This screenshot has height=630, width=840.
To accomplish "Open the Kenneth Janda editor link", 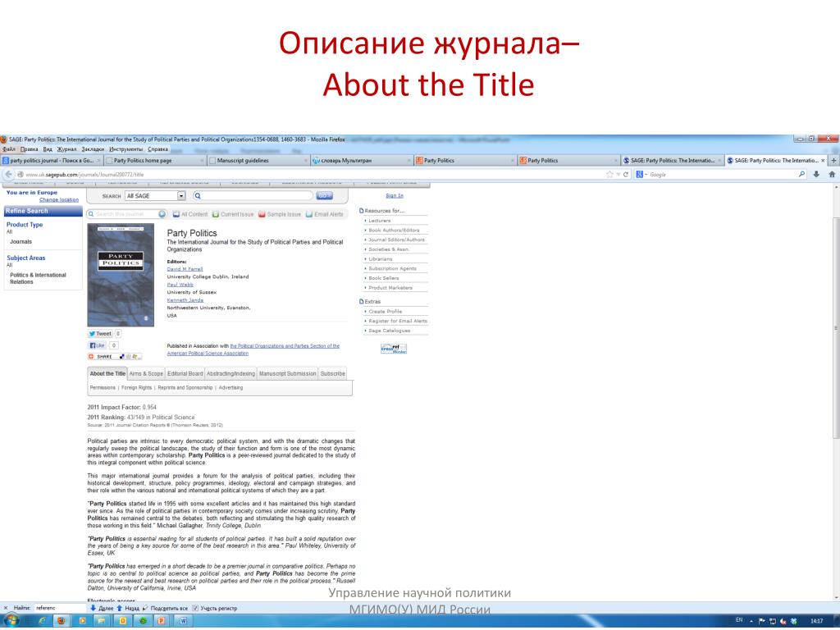I will coord(185,300).
